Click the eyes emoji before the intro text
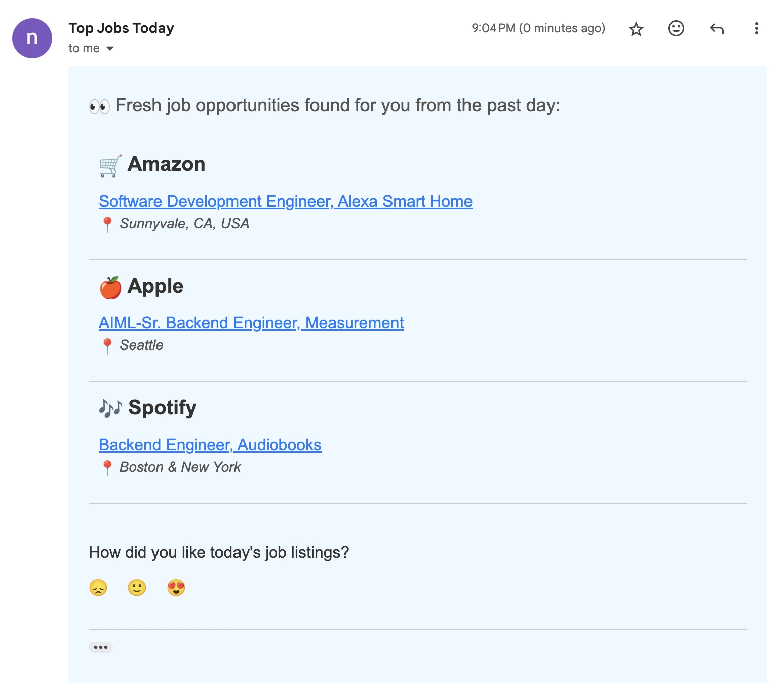The height and width of the screenshot is (700, 783). pos(99,106)
